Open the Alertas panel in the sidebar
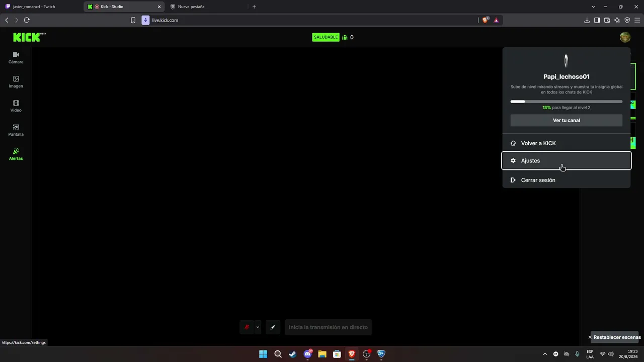 (x=16, y=154)
